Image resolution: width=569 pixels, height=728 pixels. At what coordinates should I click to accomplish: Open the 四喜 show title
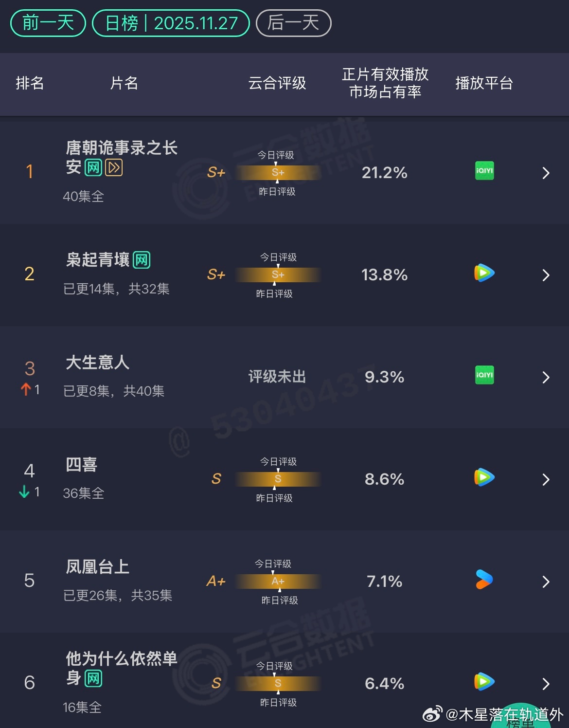pyautogui.click(x=82, y=465)
